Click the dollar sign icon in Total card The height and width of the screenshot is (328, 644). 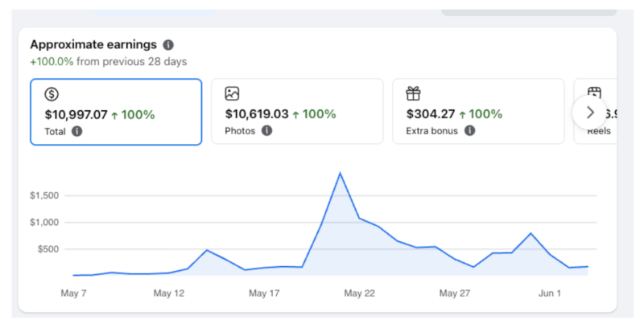[52, 94]
